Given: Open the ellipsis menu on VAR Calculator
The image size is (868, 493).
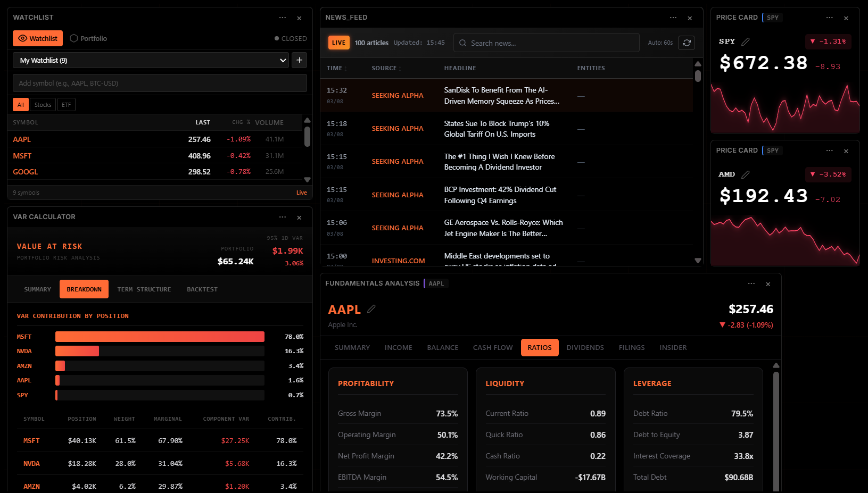Looking at the screenshot, I should pos(283,217).
